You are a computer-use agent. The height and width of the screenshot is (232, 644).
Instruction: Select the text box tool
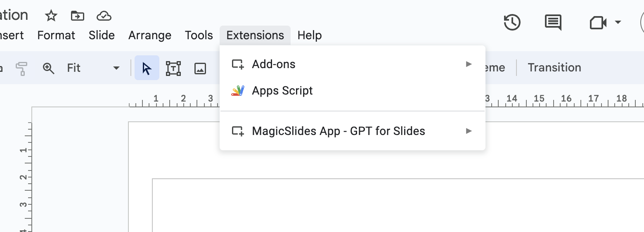173,68
